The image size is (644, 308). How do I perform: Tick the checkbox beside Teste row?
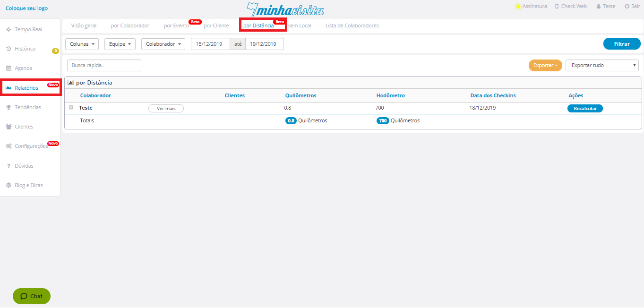[71, 108]
